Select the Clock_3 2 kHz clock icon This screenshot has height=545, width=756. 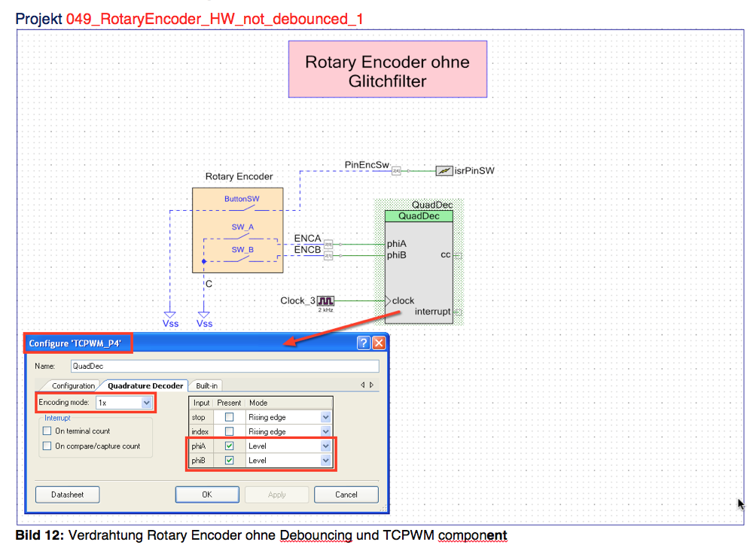(327, 300)
